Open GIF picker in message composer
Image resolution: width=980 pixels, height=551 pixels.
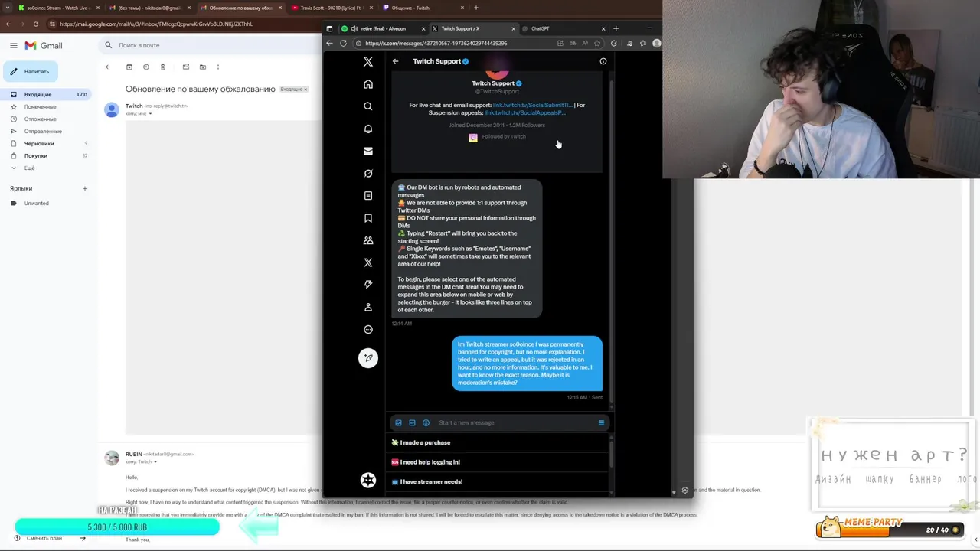coord(412,422)
